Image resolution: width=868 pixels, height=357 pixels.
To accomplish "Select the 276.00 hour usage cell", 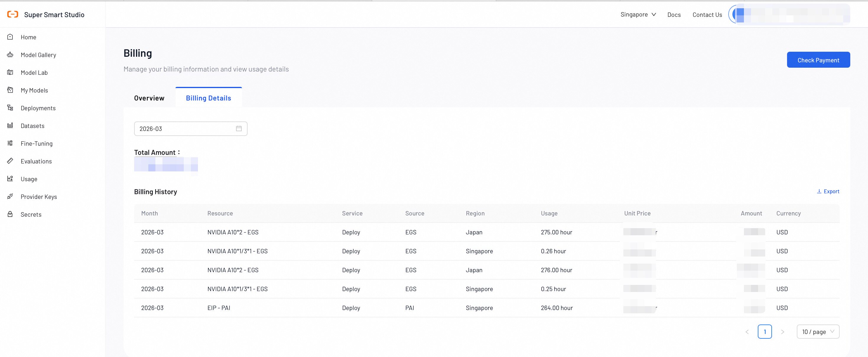I will (556, 270).
